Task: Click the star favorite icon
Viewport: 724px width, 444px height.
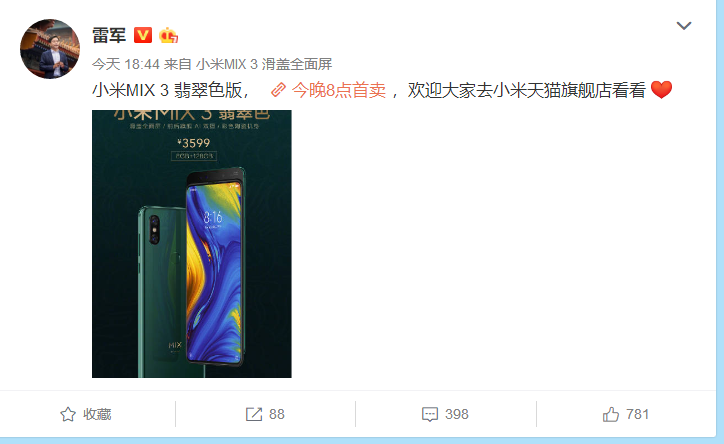Action: [x=68, y=414]
